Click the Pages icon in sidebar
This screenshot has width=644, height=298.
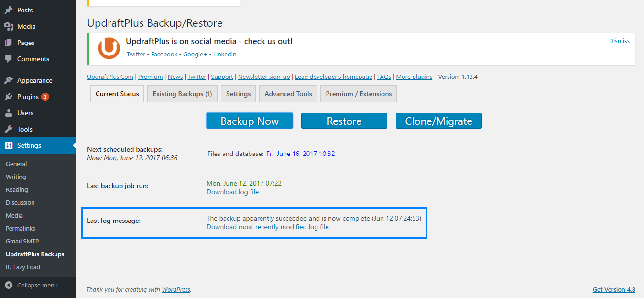tap(9, 43)
